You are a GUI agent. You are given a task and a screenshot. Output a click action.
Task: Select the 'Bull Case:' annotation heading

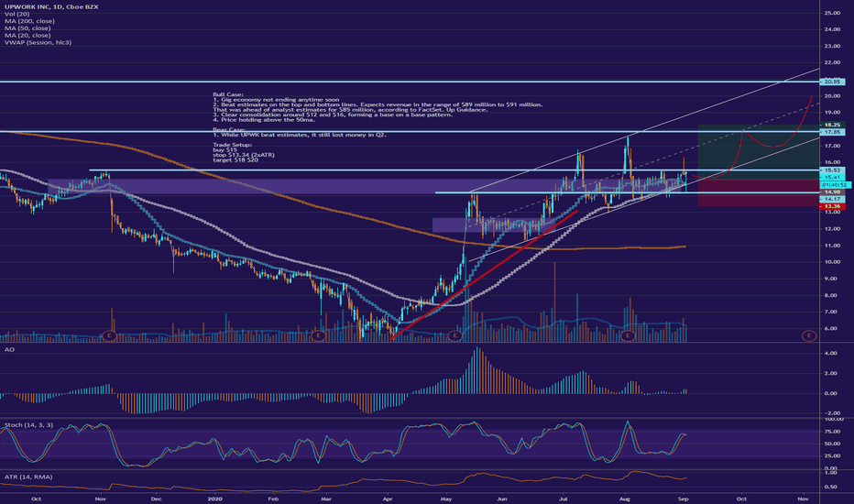click(x=228, y=94)
